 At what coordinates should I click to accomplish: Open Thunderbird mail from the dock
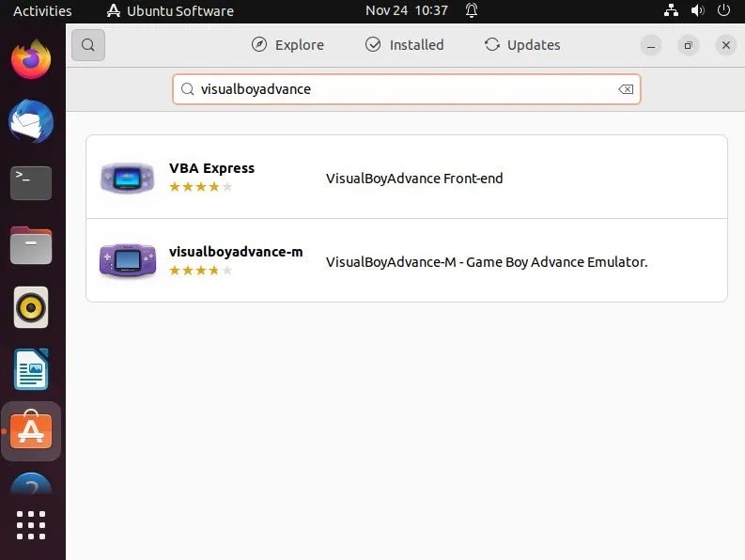(31, 121)
